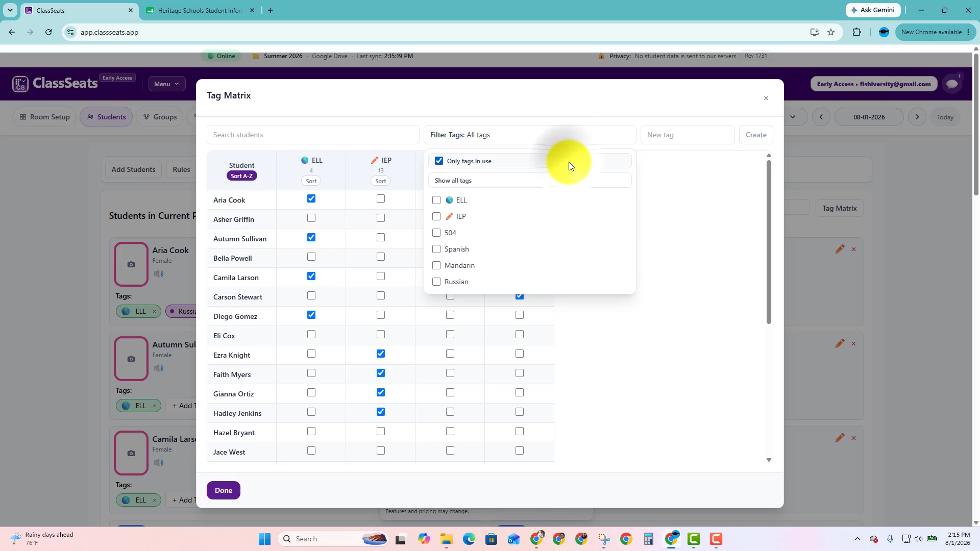The height and width of the screenshot is (551, 980).
Task: Switch to Room Setup tab
Action: [44, 117]
